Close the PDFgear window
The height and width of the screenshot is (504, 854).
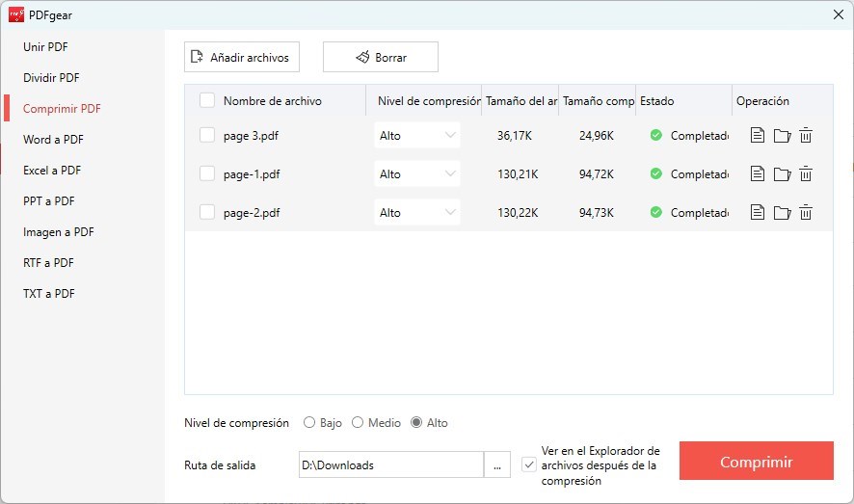[x=839, y=14]
